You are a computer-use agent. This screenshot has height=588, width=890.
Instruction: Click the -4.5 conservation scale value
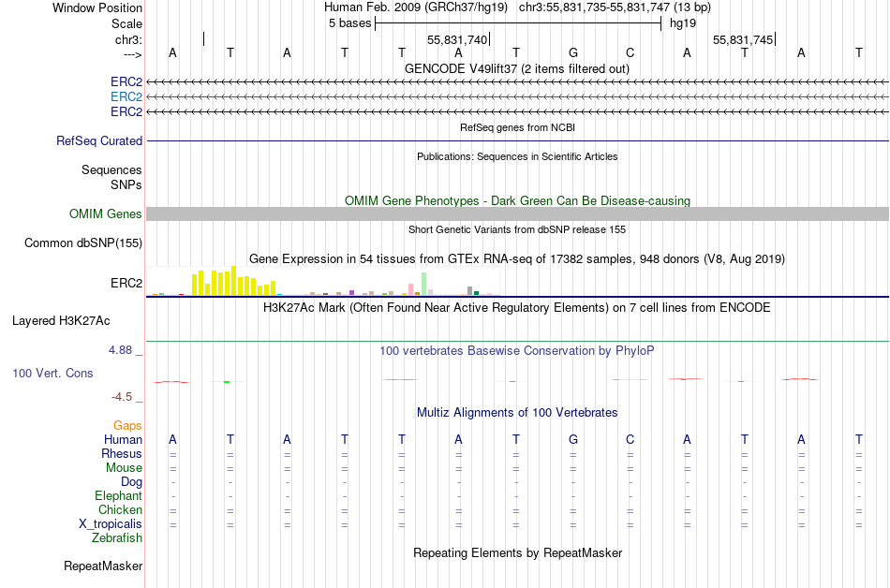(x=122, y=397)
